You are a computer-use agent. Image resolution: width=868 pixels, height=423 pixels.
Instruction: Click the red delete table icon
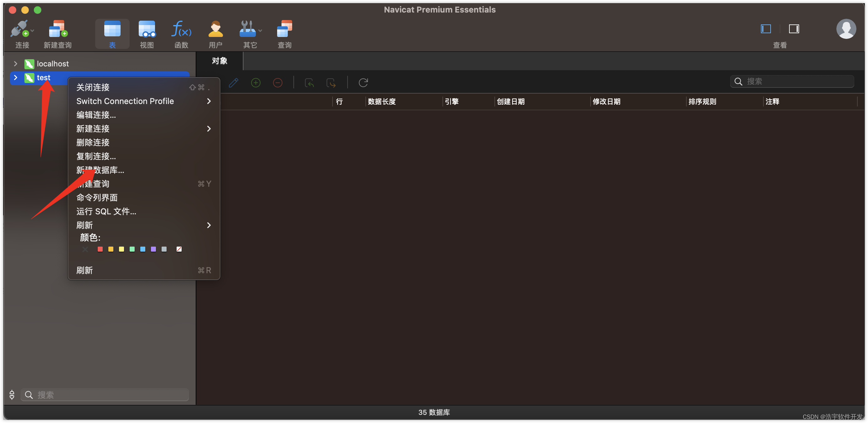(x=278, y=83)
